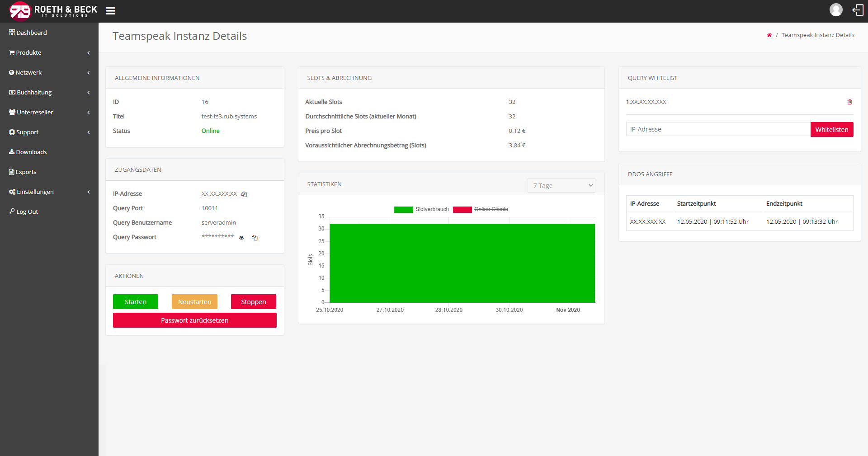Click the Roeth & Beck logo
Image resolution: width=868 pixels, height=456 pixels.
[x=53, y=11]
